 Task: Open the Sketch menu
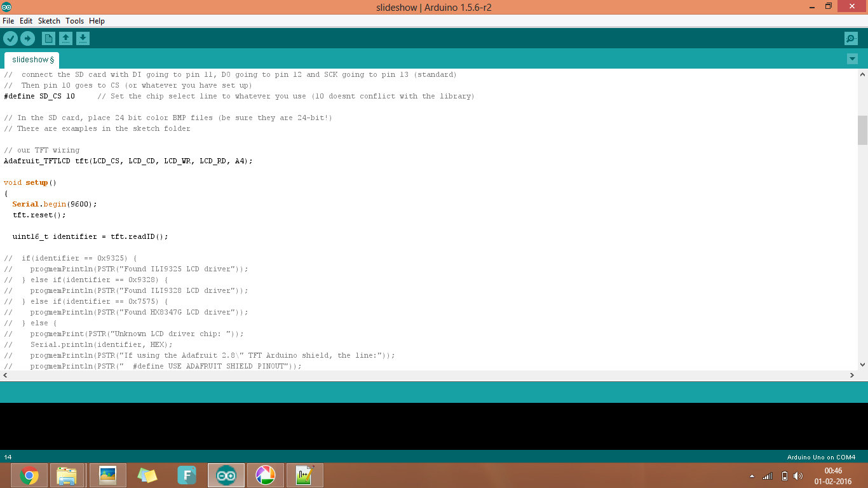pos(49,21)
